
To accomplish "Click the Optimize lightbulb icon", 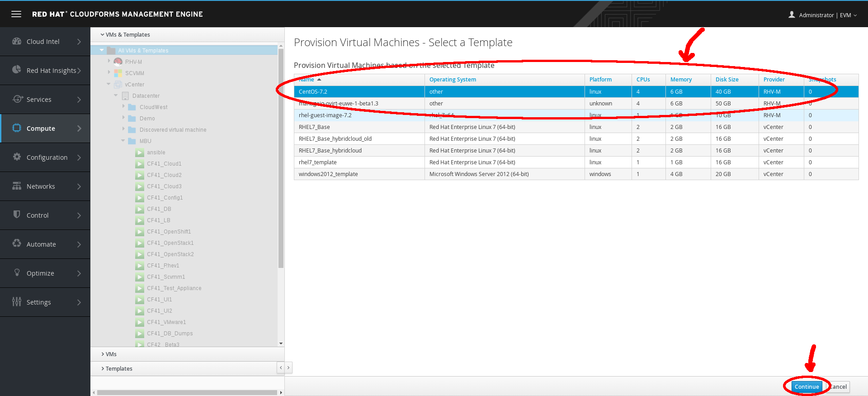I will point(17,272).
